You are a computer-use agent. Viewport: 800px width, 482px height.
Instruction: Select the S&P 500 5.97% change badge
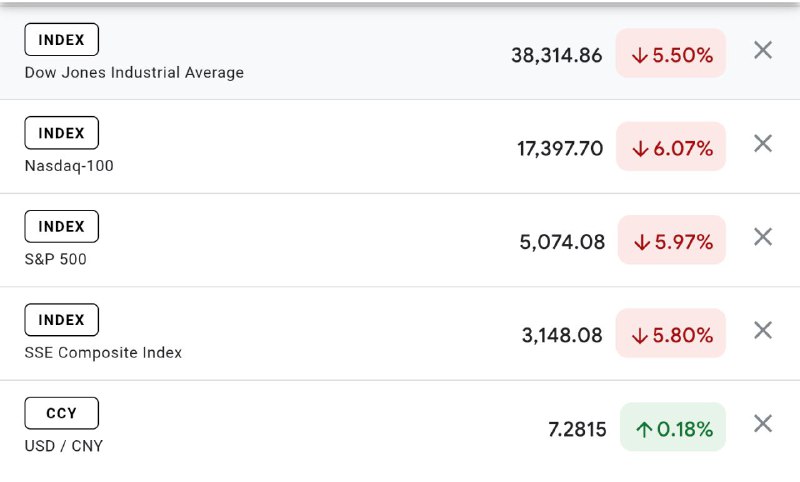[671, 241]
